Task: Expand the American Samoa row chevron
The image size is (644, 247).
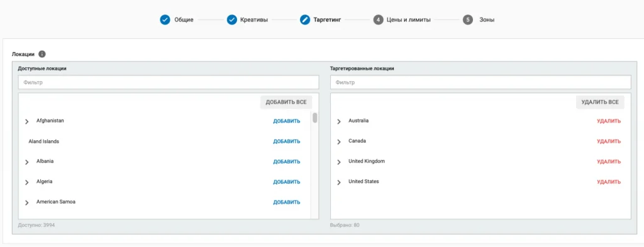Action: click(x=27, y=202)
